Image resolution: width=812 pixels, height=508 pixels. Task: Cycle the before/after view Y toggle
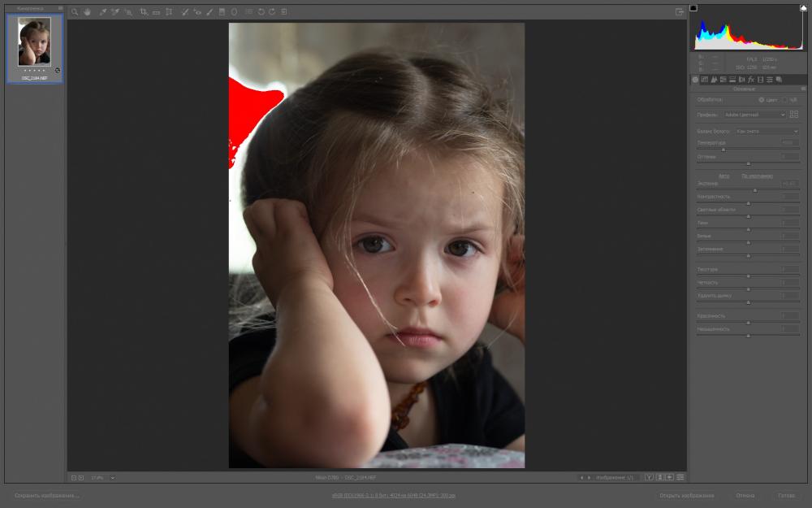click(650, 477)
